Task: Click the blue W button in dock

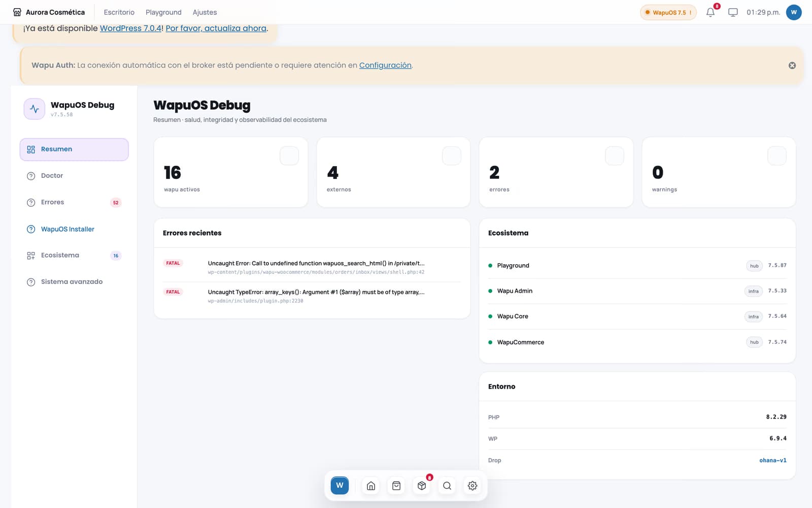Action: click(340, 485)
